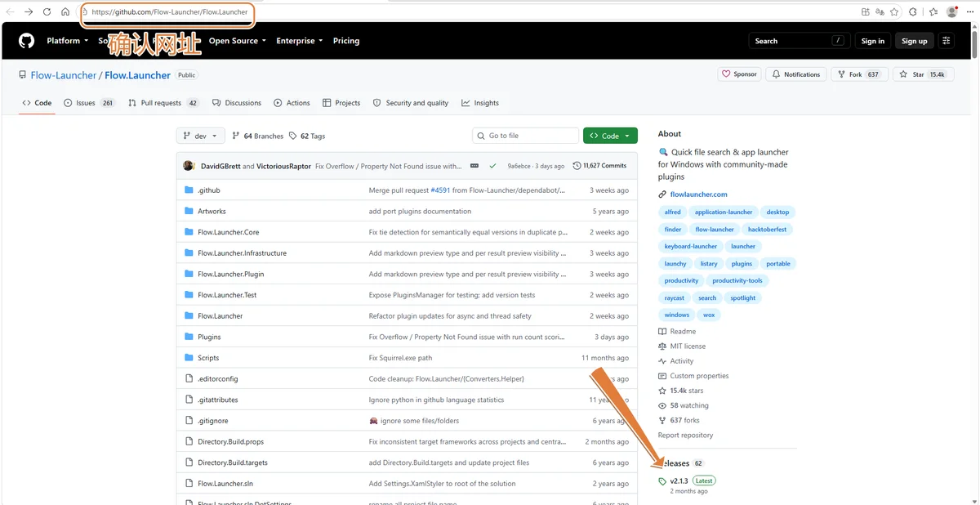Click Report repository link
Screen dimensions: 980x505
685,436
